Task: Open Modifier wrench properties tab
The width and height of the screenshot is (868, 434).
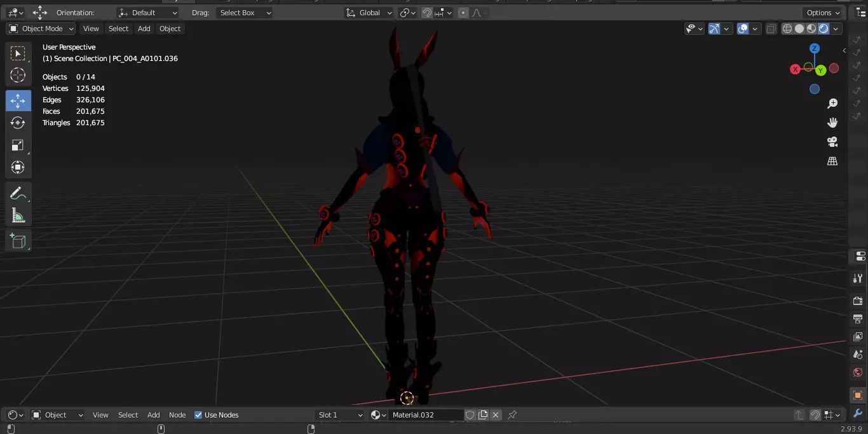Action: (858, 414)
